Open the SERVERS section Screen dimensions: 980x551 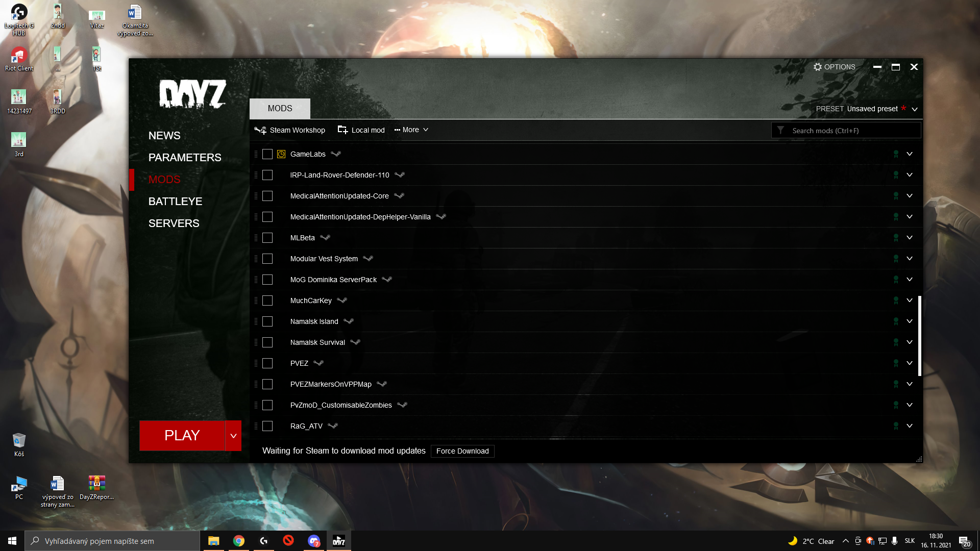pyautogui.click(x=174, y=223)
